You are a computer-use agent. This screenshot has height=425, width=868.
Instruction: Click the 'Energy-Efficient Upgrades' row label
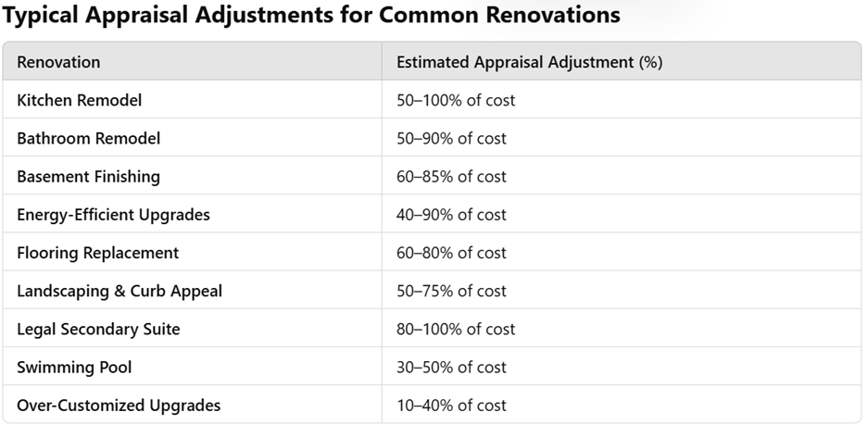coord(113,215)
